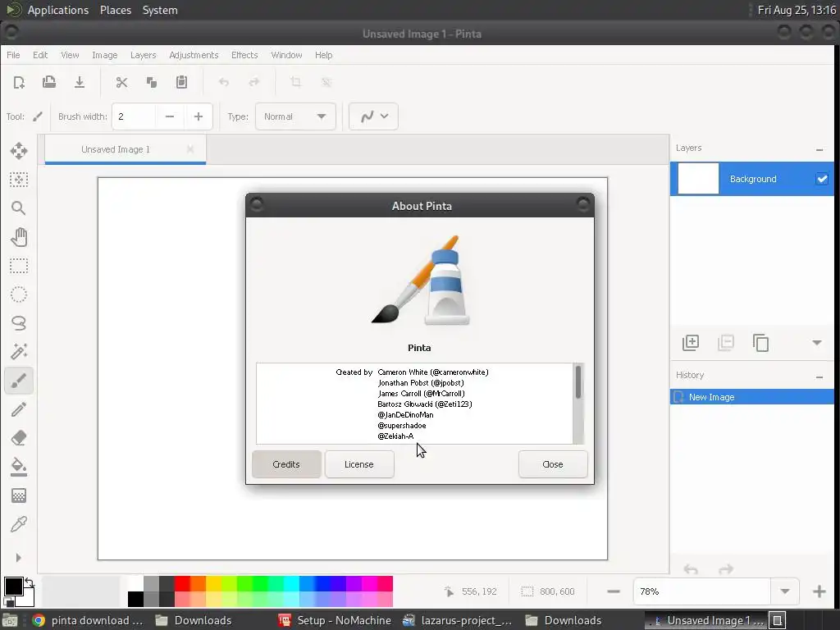The image size is (840, 630).
Task: Click the Undo arrow in the toolbar
Action: [224, 82]
